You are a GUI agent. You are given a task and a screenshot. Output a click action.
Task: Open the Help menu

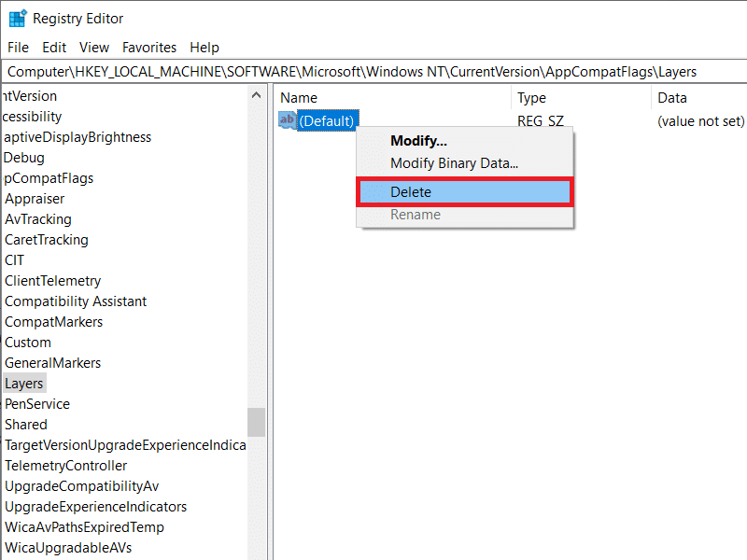(x=204, y=48)
